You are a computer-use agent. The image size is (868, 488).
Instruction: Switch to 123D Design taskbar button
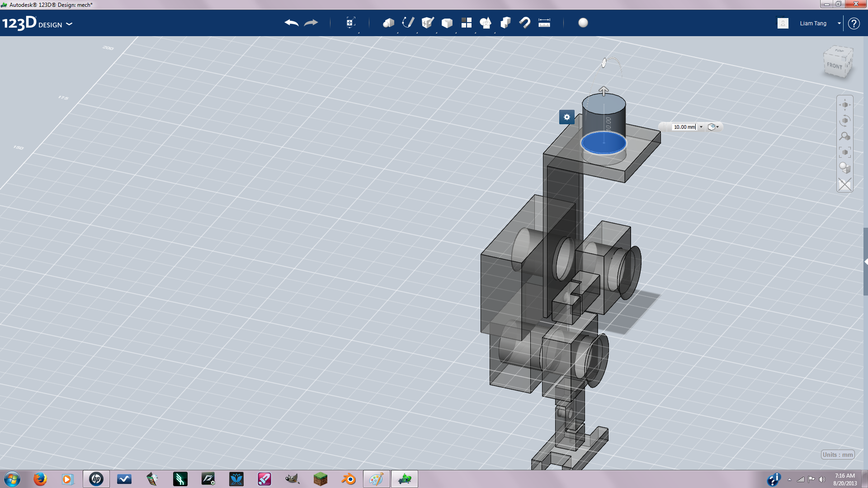405,479
